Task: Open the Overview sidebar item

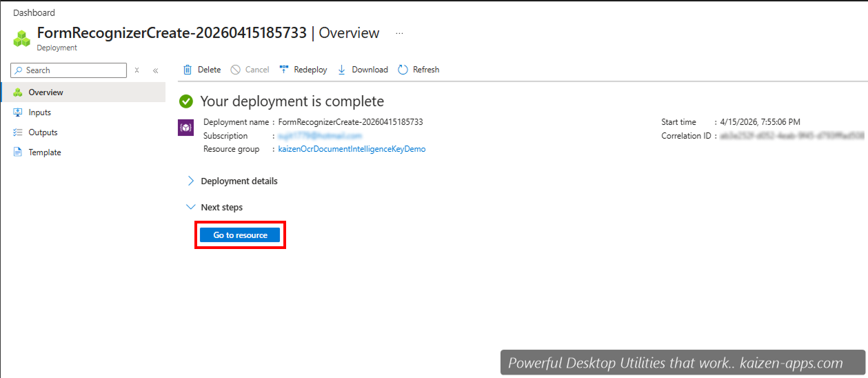Action: 83,92
